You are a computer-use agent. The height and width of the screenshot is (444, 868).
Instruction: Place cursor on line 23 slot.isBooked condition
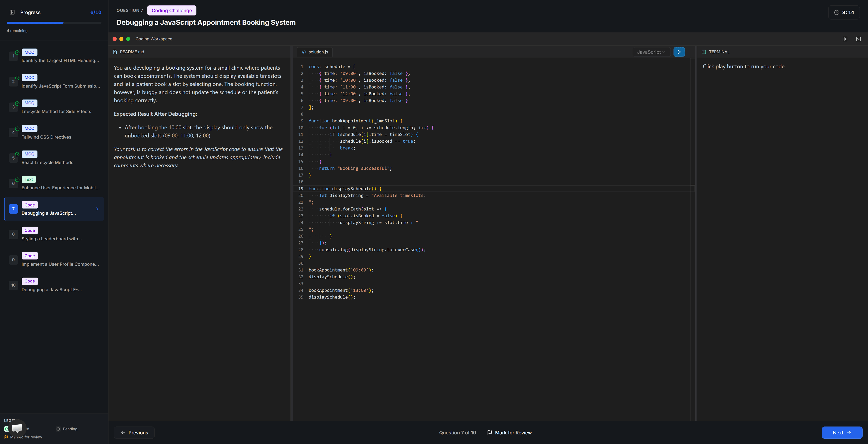pyautogui.click(x=366, y=216)
